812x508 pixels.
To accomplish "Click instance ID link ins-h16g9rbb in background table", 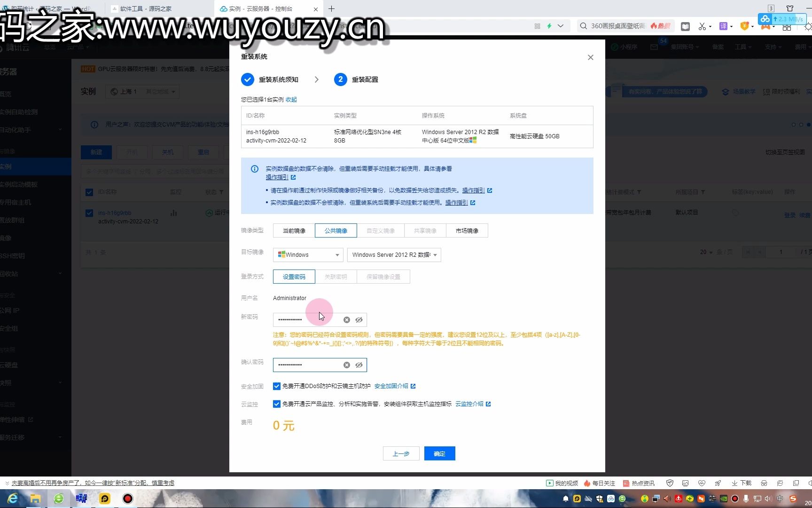I will (x=115, y=213).
